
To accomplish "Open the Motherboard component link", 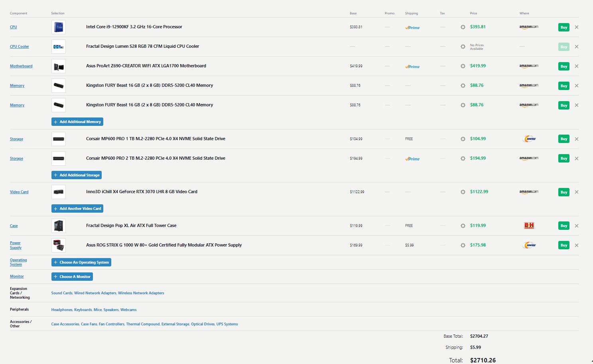I will [x=21, y=66].
